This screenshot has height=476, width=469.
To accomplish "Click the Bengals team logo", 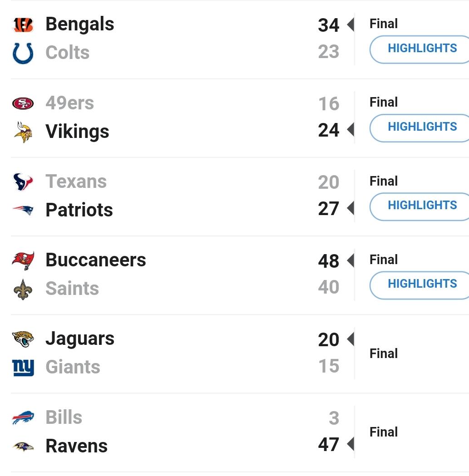I will coord(23,25).
